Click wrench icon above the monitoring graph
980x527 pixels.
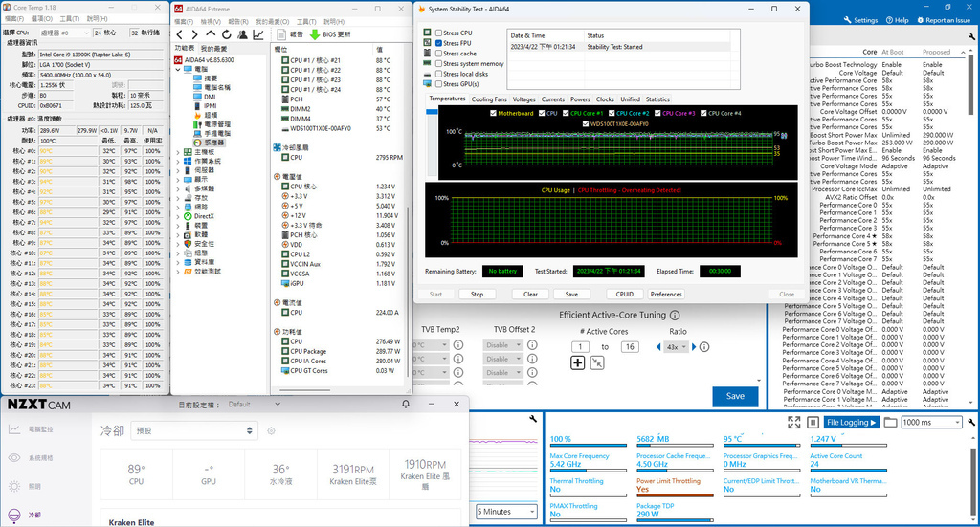click(533, 419)
